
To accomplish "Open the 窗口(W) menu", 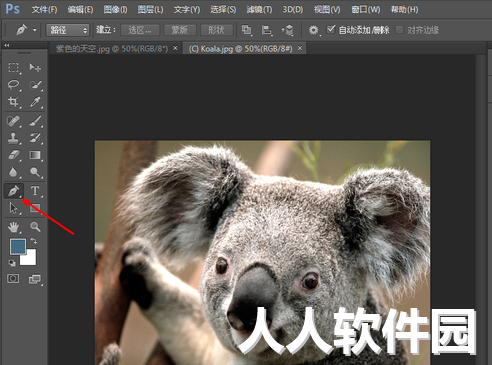I will [366, 9].
